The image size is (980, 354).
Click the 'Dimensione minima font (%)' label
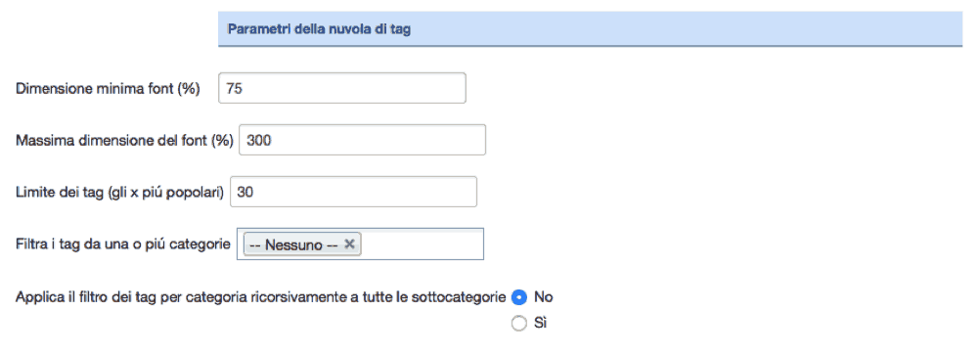[108, 89]
